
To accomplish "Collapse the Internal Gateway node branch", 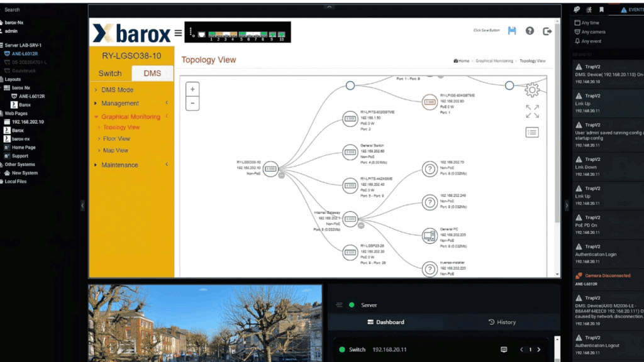I will pos(361,225).
